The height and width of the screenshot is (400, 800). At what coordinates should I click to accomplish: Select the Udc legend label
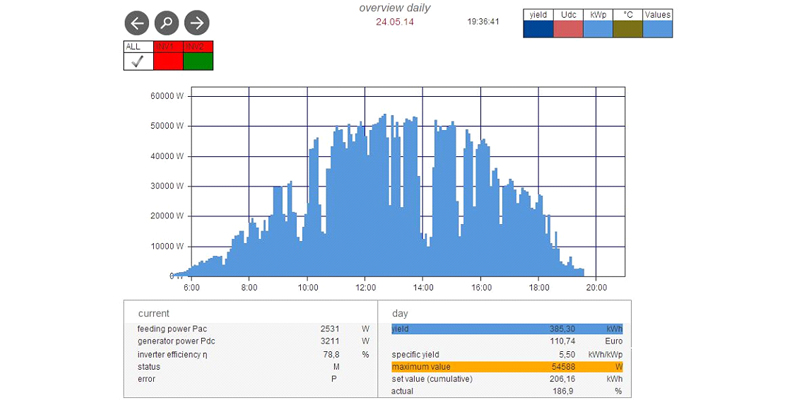[568, 15]
